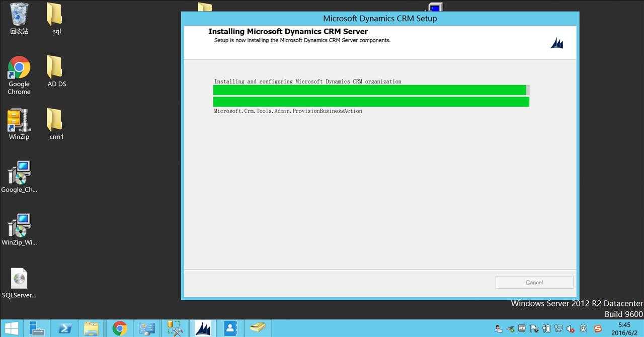Open the blue contacts book taskbar icon
644x337 pixels.
point(230,328)
